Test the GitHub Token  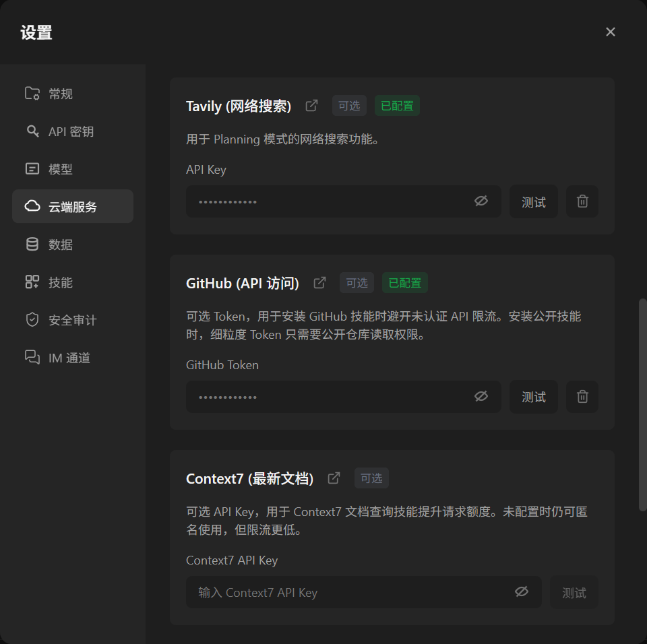(534, 397)
